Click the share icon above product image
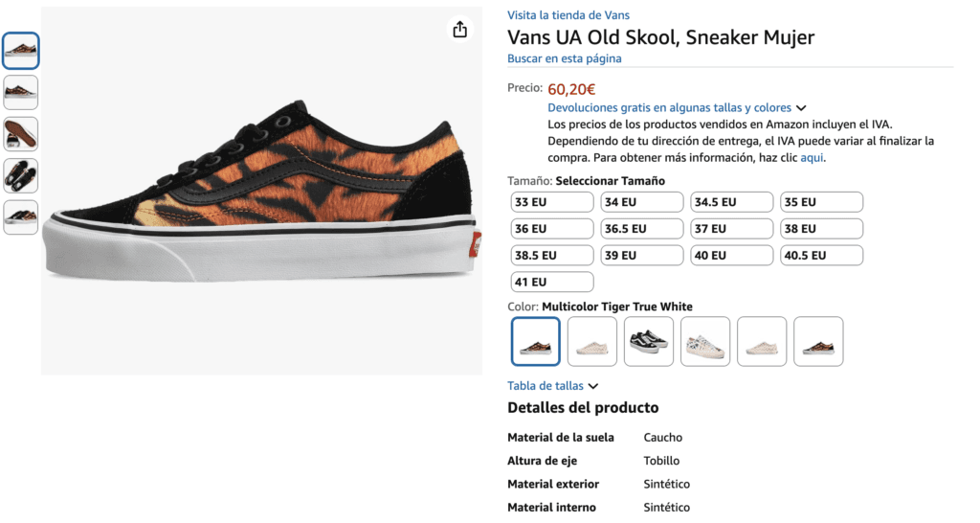Screen dimensions: 980x523 click(x=459, y=30)
